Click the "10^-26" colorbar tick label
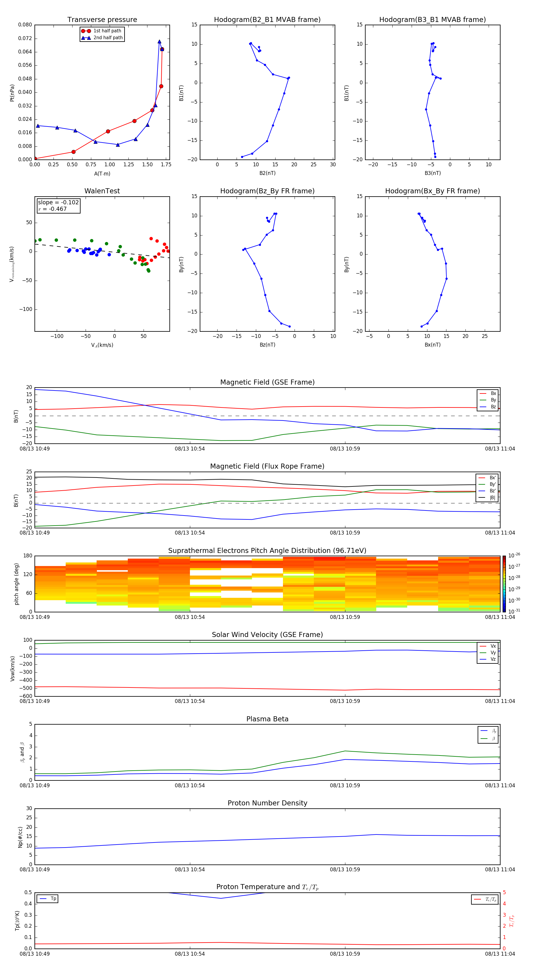The width and height of the screenshot is (535, 980). click(514, 555)
